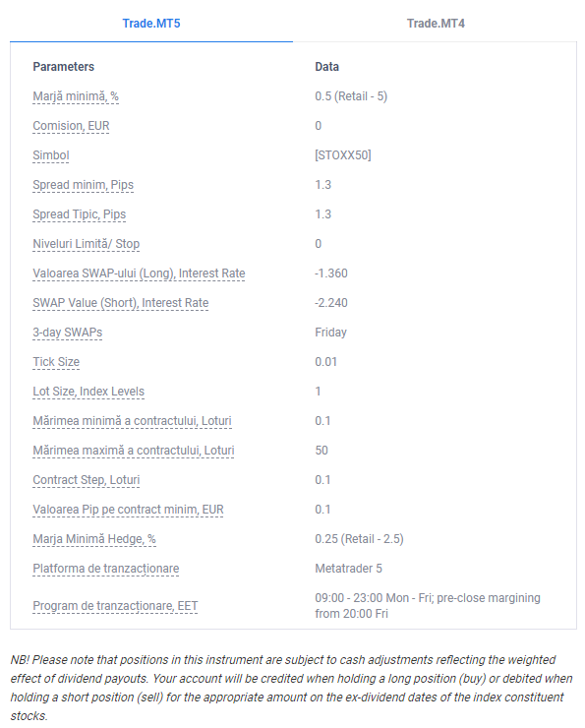Click the 'Marjă minimă, %' parameter label

[x=76, y=96]
